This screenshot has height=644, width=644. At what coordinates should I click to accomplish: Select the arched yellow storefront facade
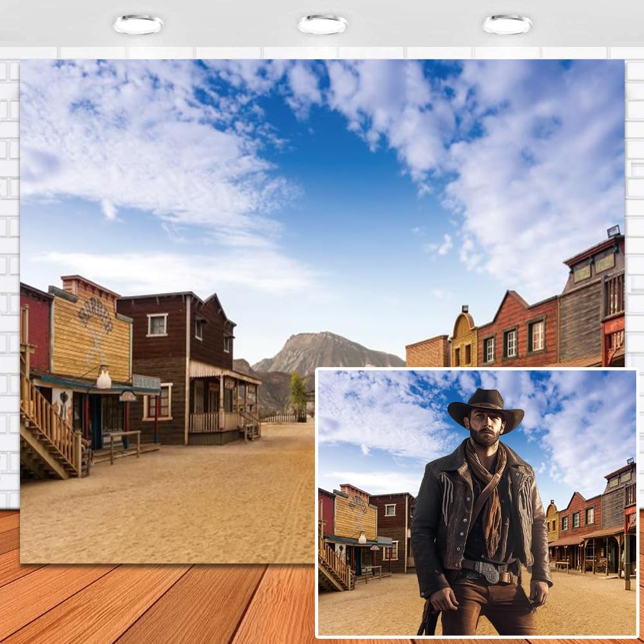464,330
